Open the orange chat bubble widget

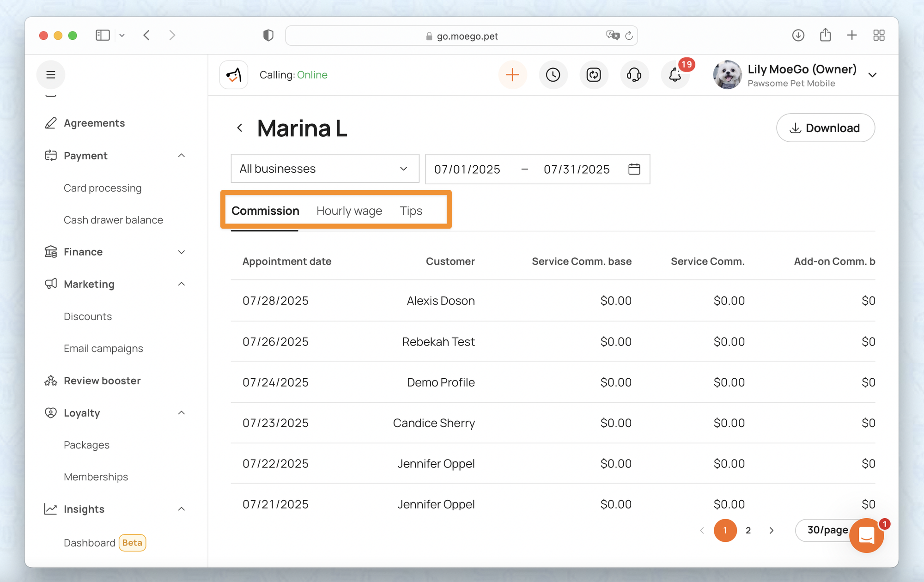tap(866, 536)
